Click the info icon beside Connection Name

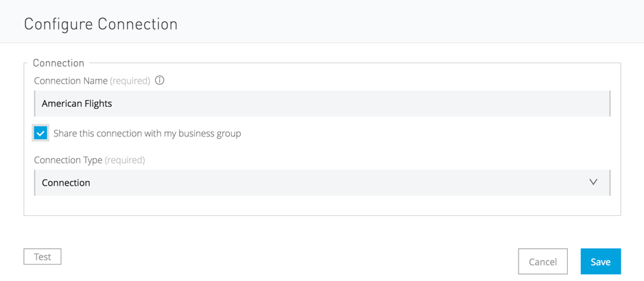[160, 81]
